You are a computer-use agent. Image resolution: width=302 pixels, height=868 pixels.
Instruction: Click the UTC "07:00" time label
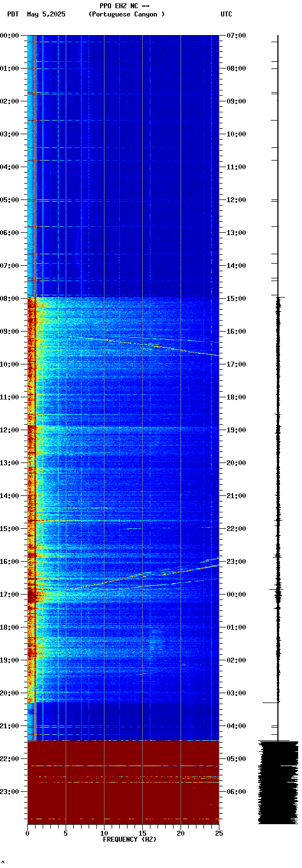click(x=236, y=35)
